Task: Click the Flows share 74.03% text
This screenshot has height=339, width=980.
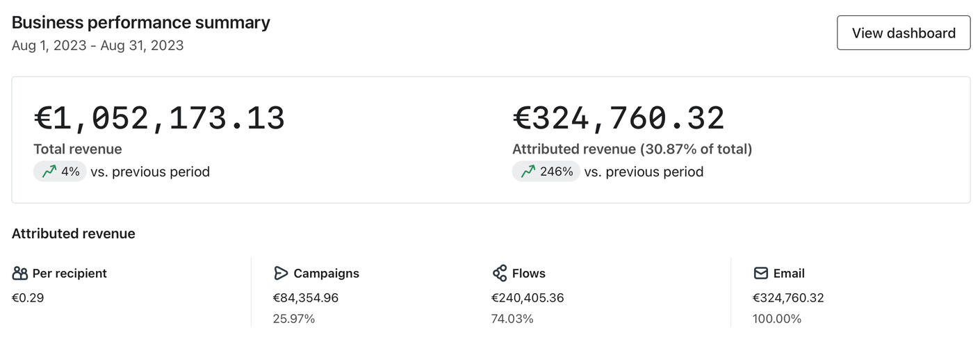Action: (512, 319)
